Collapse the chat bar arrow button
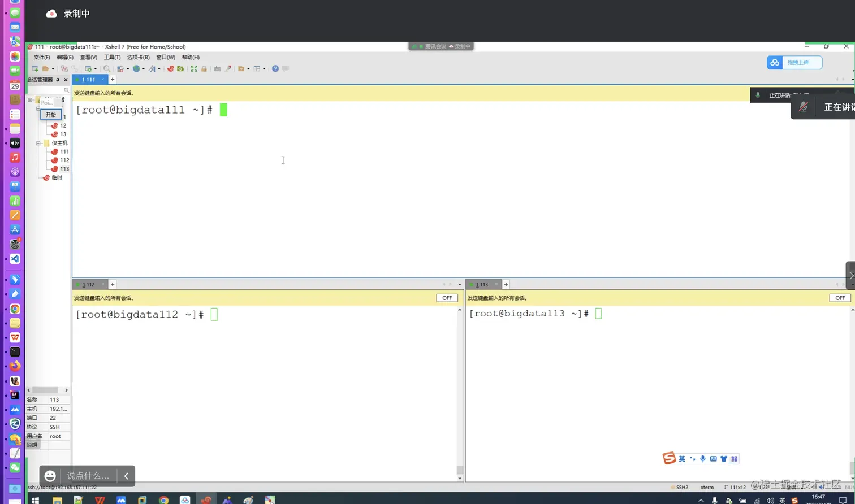This screenshot has height=504, width=855. click(x=126, y=476)
